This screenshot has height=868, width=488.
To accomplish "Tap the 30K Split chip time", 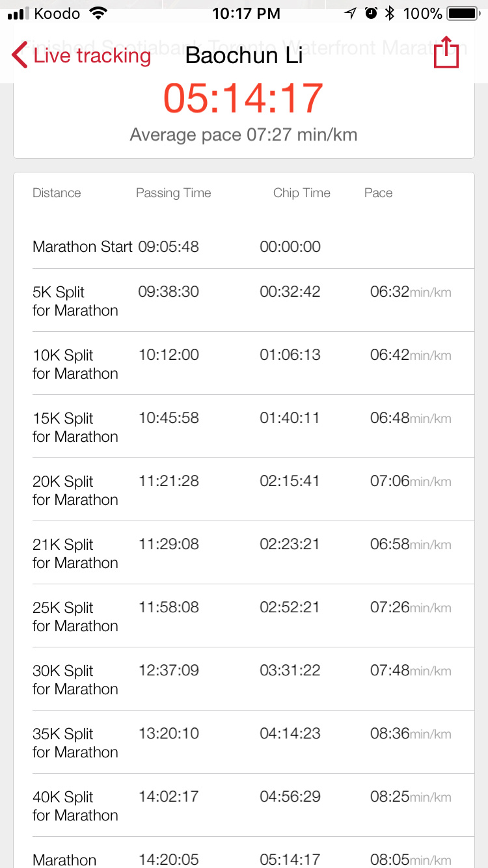I will [290, 670].
